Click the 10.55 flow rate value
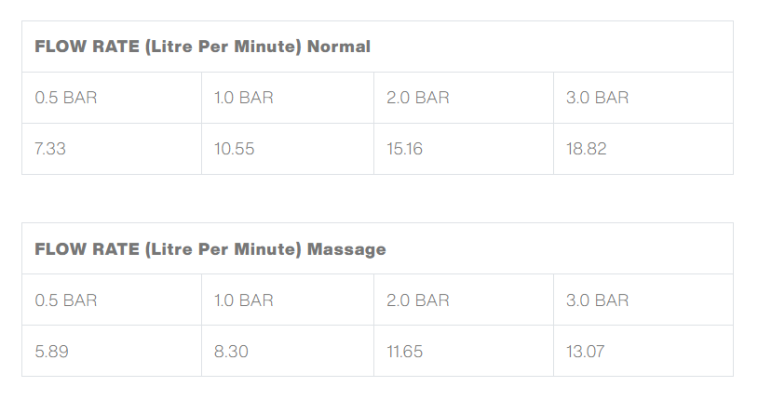The image size is (758, 400). tap(234, 149)
